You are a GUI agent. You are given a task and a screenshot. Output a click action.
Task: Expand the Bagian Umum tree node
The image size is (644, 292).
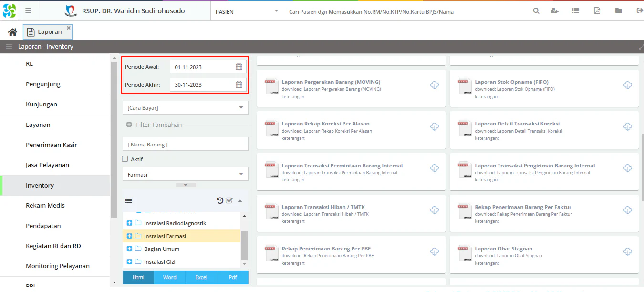tap(129, 249)
